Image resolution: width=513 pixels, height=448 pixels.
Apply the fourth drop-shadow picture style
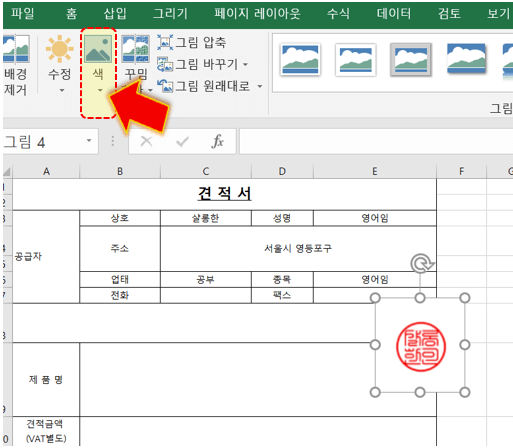(466, 59)
